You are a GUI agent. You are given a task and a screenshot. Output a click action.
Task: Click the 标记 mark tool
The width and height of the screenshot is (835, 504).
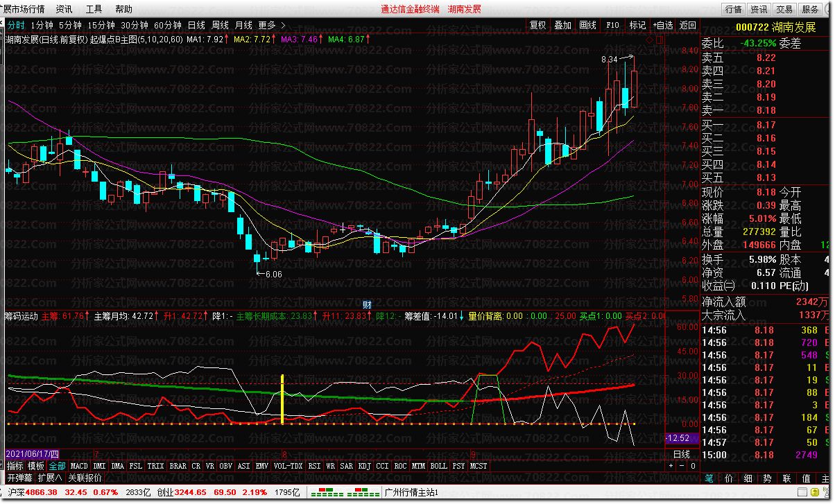pyautogui.click(x=637, y=25)
